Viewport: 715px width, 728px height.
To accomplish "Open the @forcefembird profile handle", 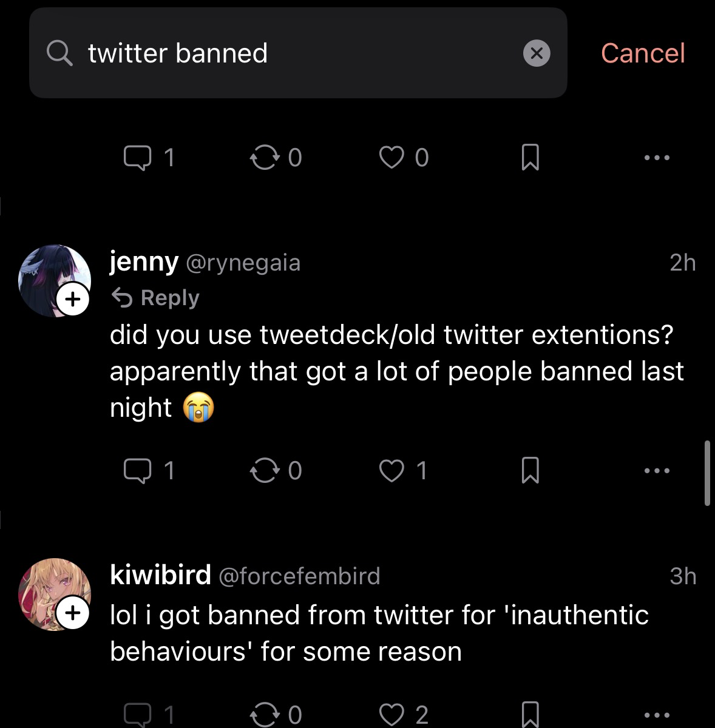I will [x=299, y=576].
